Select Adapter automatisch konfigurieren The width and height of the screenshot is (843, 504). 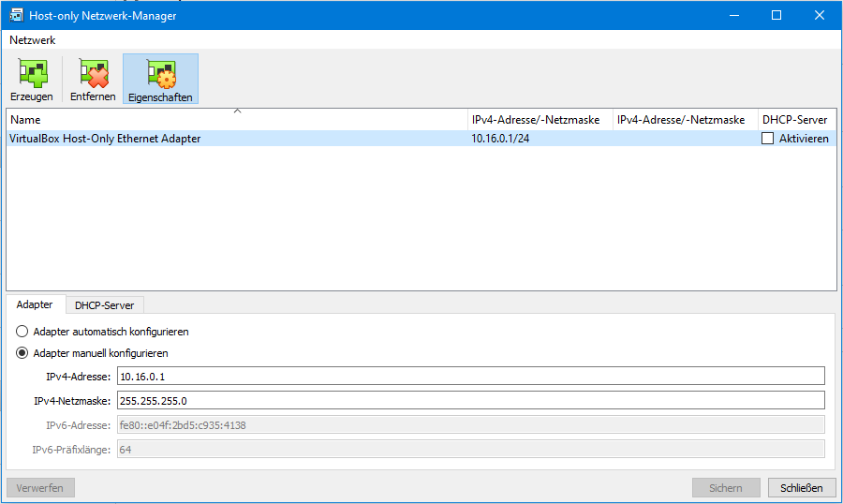click(x=102, y=332)
